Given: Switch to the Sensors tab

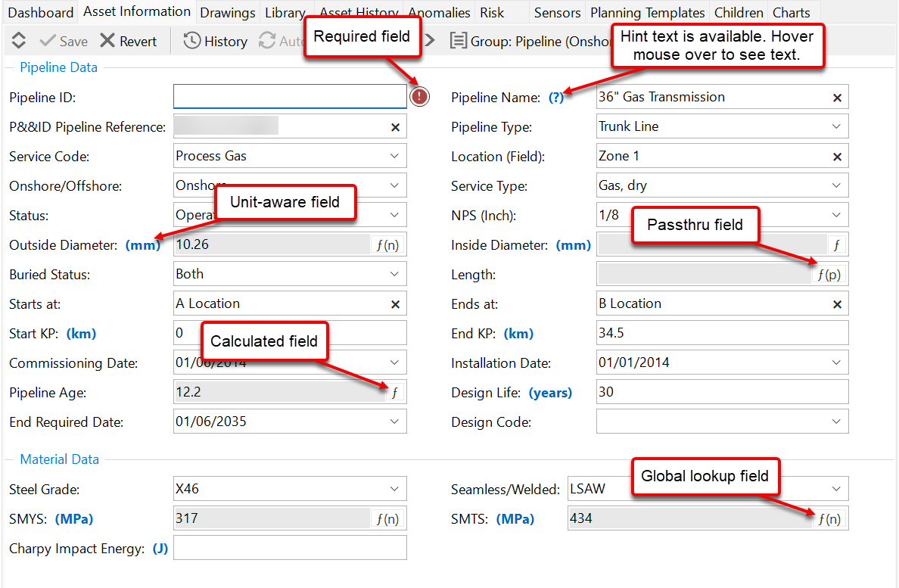Looking at the screenshot, I should tap(557, 12).
